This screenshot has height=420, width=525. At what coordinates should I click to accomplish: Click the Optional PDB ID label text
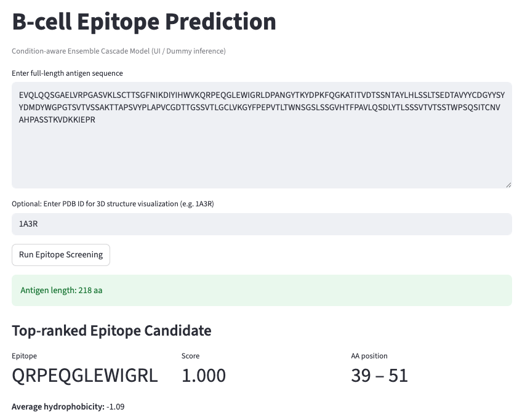coord(113,204)
